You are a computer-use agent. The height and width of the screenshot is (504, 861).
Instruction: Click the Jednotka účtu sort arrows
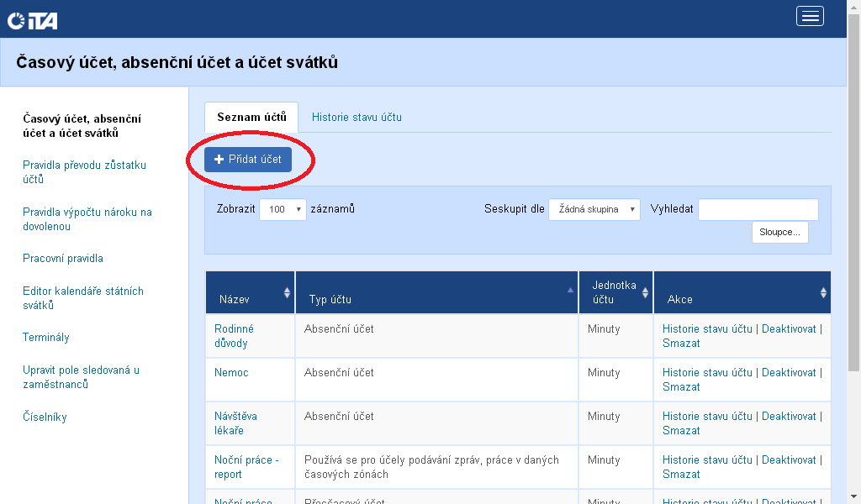point(645,292)
